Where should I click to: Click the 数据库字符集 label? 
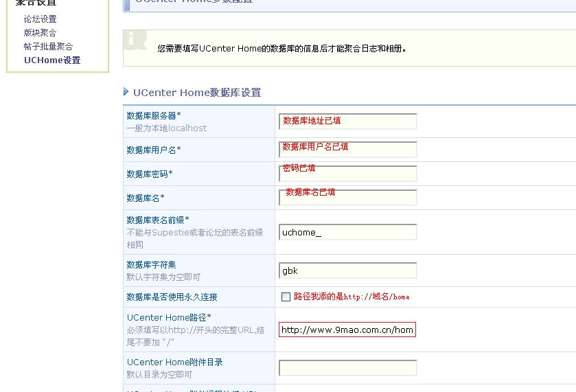(x=151, y=265)
